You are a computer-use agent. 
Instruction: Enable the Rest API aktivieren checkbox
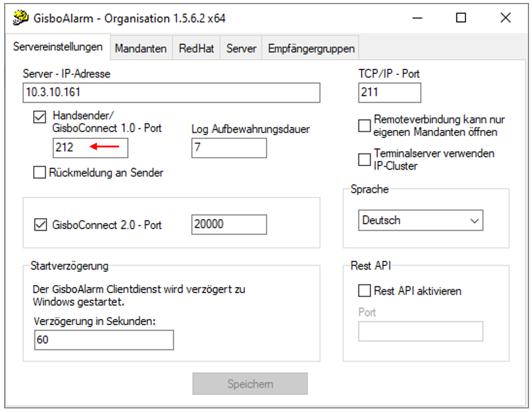tap(365, 291)
